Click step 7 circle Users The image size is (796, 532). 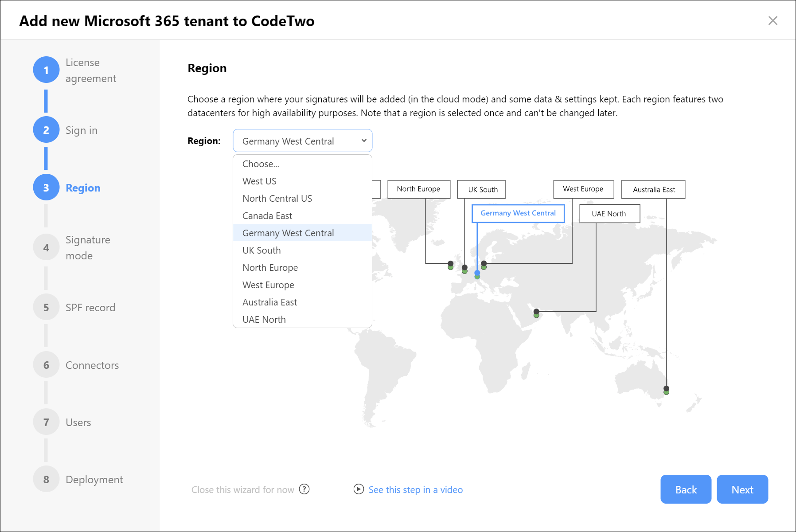[46, 422]
